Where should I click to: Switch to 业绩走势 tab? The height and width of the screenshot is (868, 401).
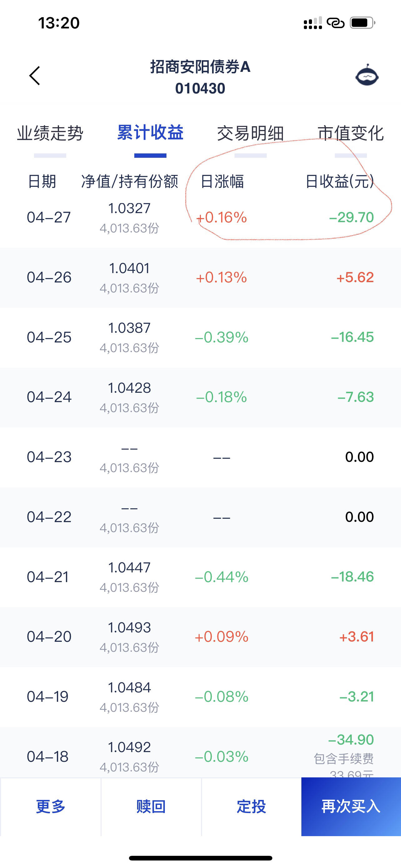50,133
